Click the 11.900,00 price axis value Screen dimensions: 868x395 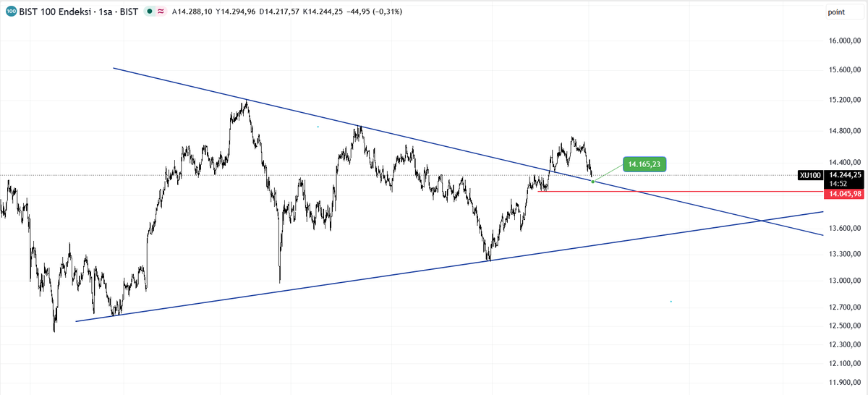[844, 383]
